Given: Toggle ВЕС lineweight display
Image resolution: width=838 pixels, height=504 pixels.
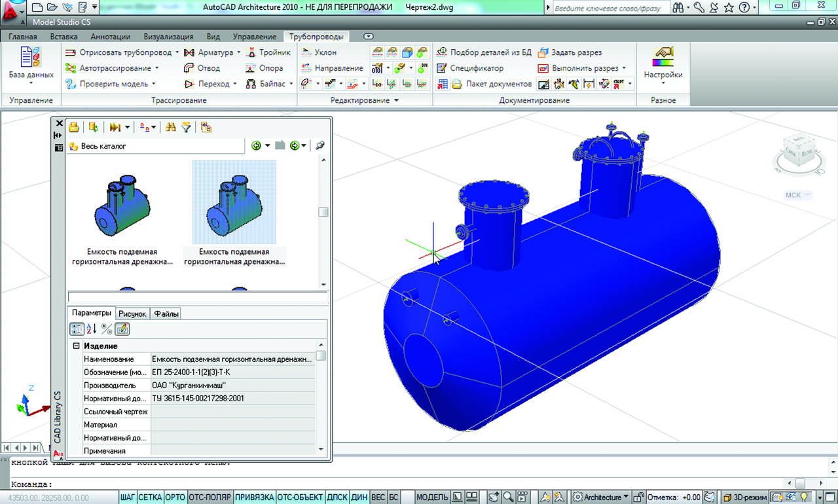Looking at the screenshot, I should coord(378,497).
